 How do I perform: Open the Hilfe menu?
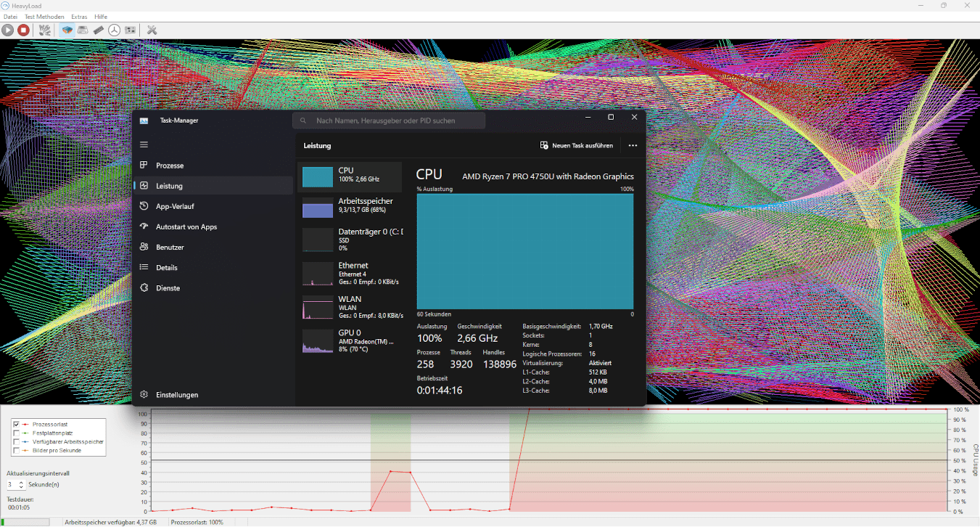pos(101,16)
